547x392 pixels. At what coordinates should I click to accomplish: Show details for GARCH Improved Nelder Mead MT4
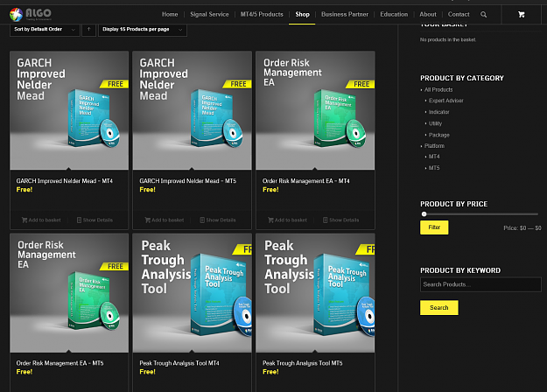95,220
